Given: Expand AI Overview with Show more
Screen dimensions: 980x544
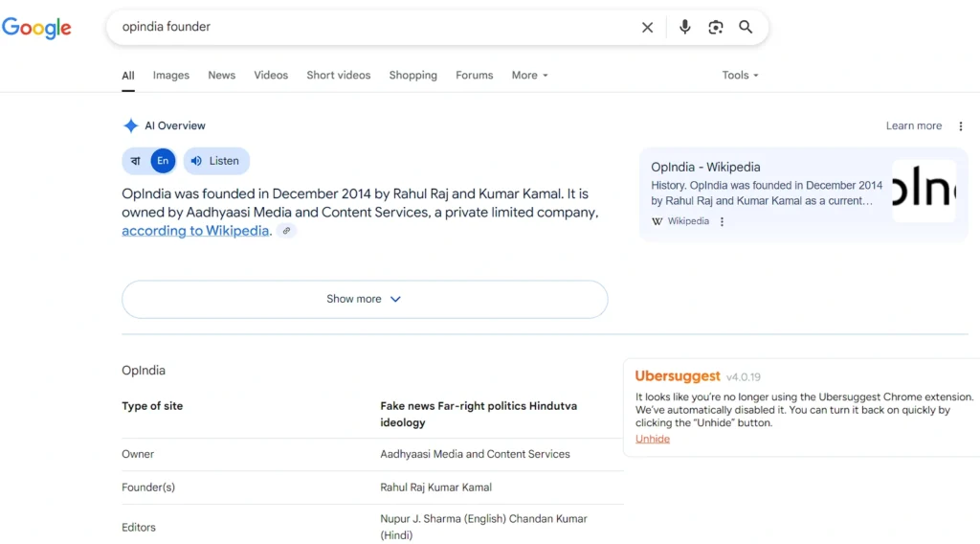Looking at the screenshot, I should click(365, 299).
